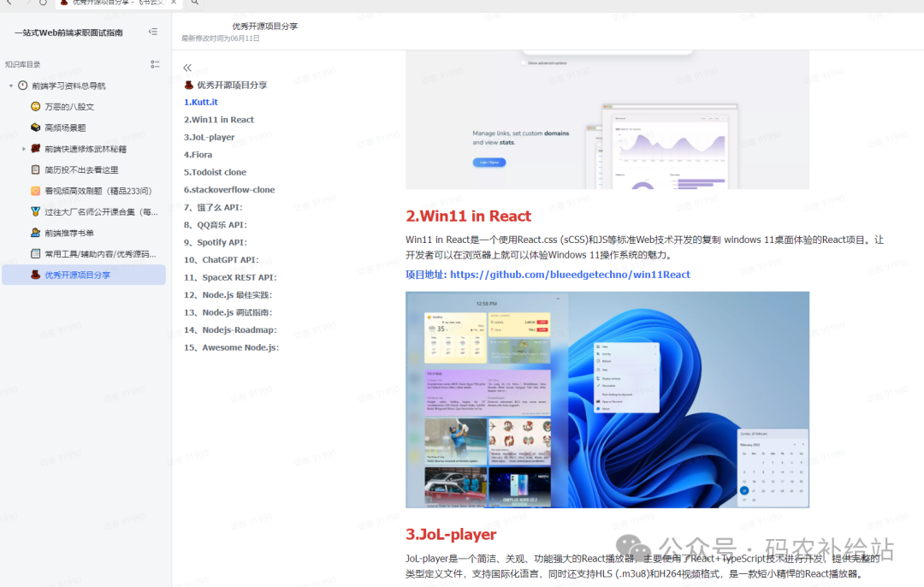Expand the 前端快速修炼武林秘籍 tree node

tap(24, 149)
